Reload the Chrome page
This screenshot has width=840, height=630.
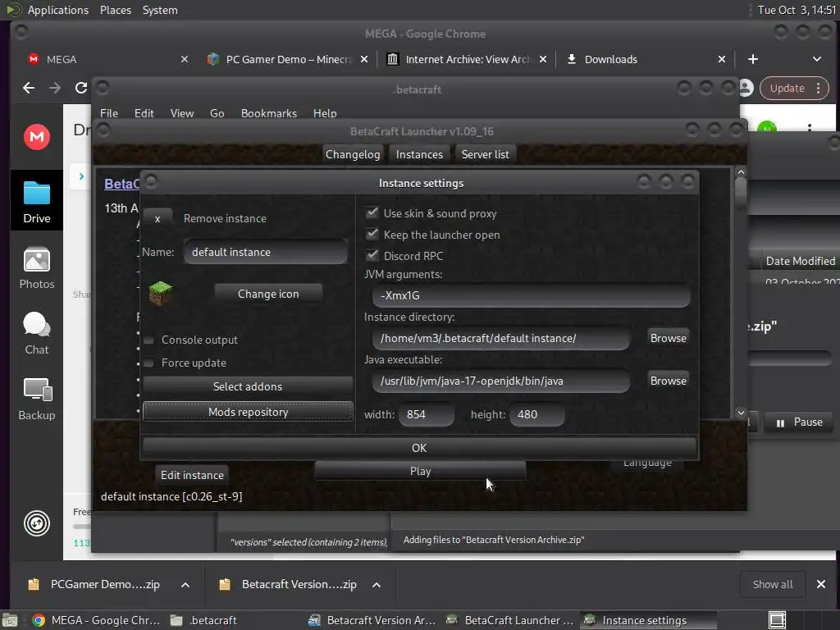pos(81,88)
